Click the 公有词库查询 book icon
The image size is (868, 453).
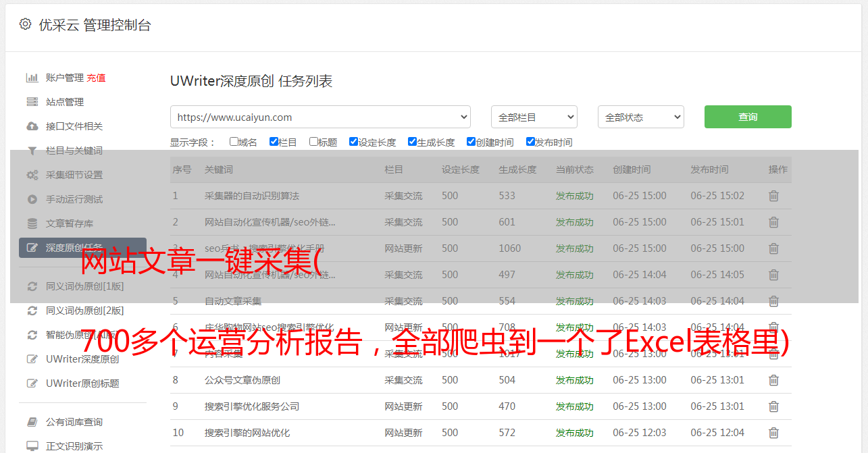click(32, 422)
